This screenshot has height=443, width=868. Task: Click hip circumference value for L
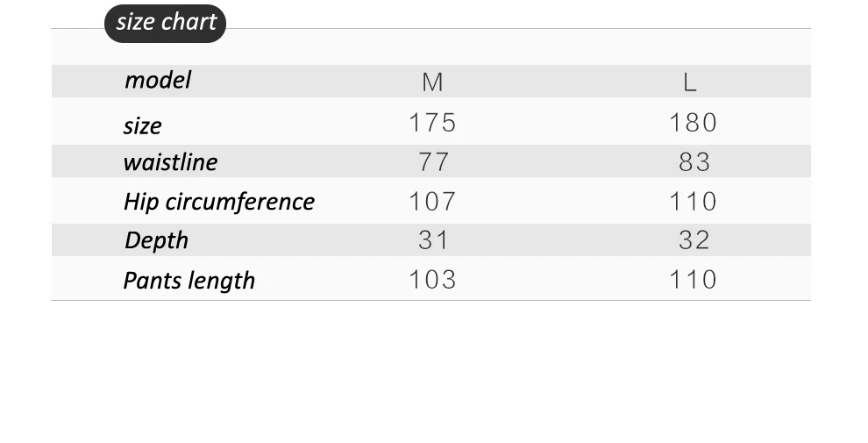[x=693, y=202]
